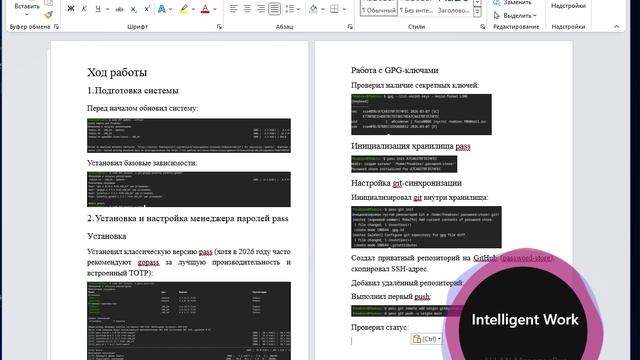Select the dependencies install terminal screenshot
Image resolution: width=640 pixels, height=360 pixels.
point(189,189)
